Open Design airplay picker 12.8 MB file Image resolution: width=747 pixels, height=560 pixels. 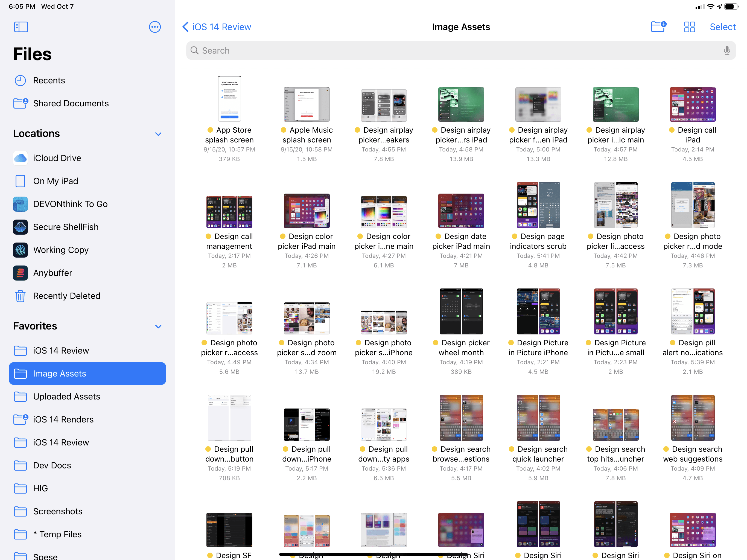615,104
